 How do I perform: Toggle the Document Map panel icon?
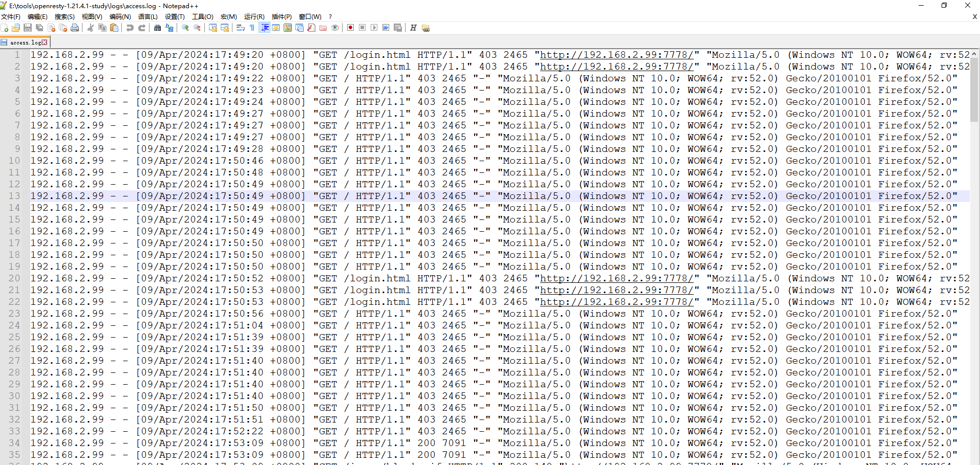coord(288,28)
